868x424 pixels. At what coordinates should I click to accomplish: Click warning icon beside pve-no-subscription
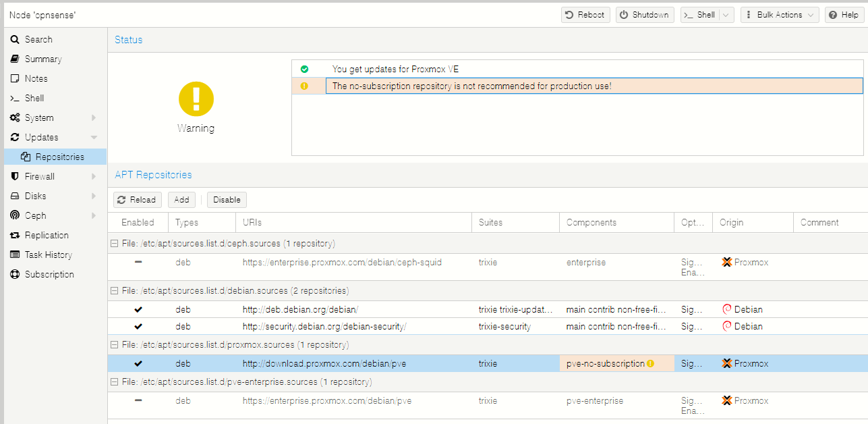click(x=651, y=363)
